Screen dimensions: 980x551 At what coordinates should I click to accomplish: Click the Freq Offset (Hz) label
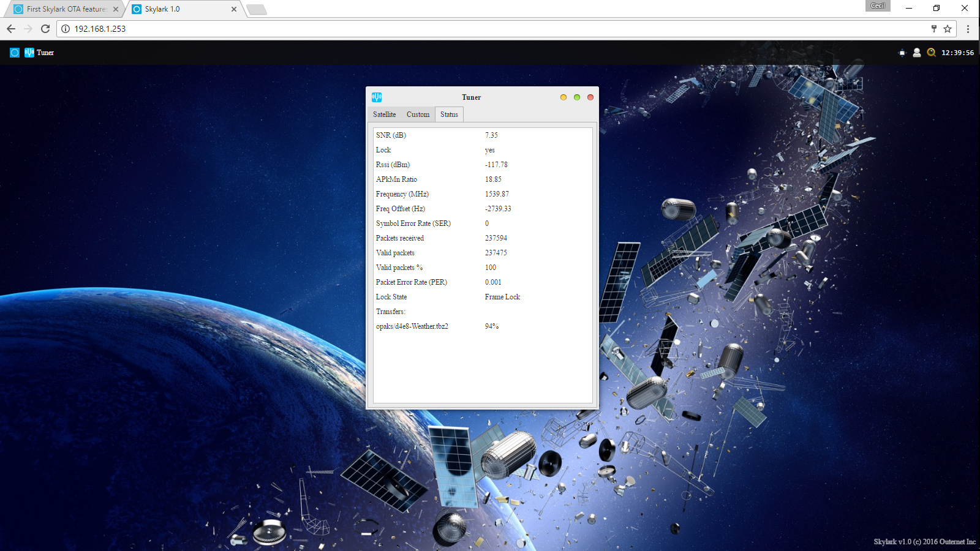[401, 209]
